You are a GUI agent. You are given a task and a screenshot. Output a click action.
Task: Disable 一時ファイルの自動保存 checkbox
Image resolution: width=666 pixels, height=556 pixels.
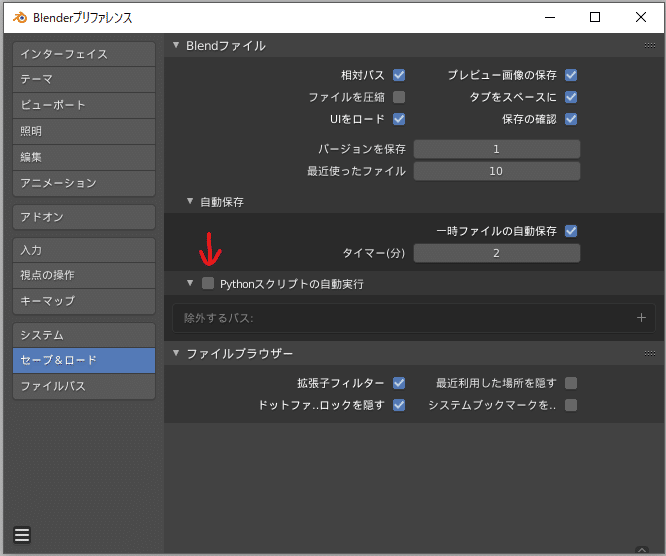pos(571,231)
